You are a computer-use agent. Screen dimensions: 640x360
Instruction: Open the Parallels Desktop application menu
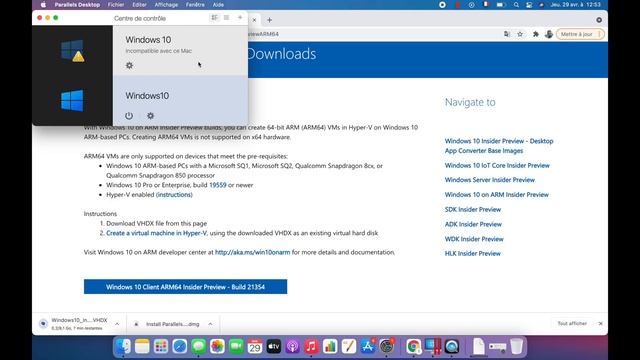(77, 5)
